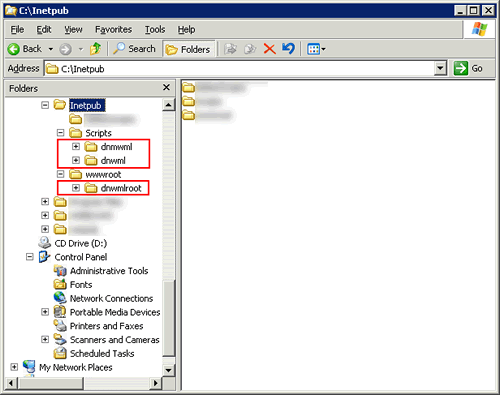Open Printers and Faxes
Image resolution: width=500 pixels, height=395 pixels.
click(106, 326)
